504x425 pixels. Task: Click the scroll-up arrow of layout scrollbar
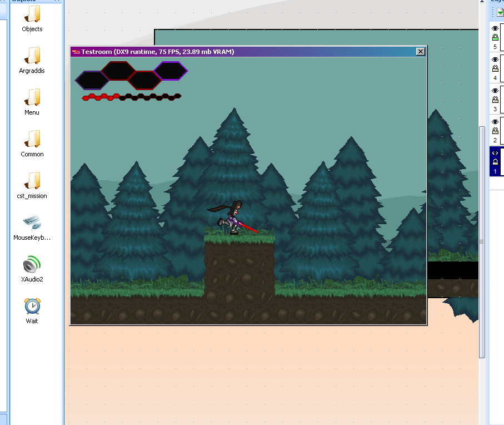tap(482, 2)
